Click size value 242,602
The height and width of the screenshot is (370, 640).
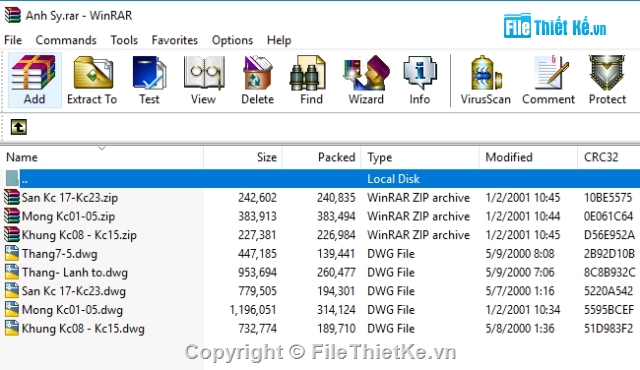pos(258,198)
